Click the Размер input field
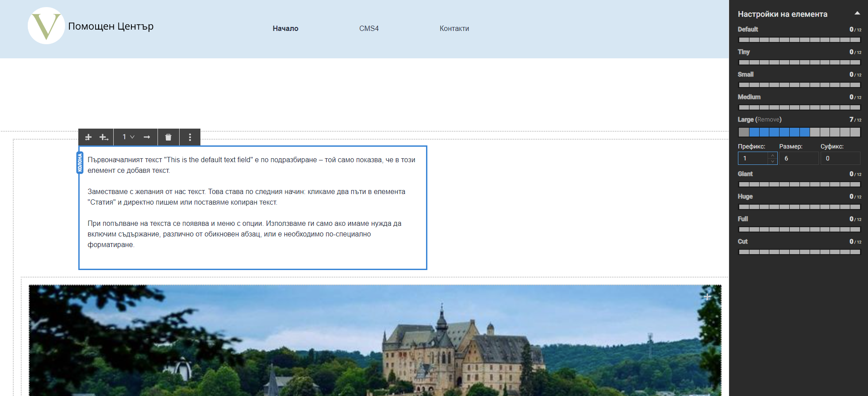Image resolution: width=868 pixels, height=396 pixels. coord(799,159)
